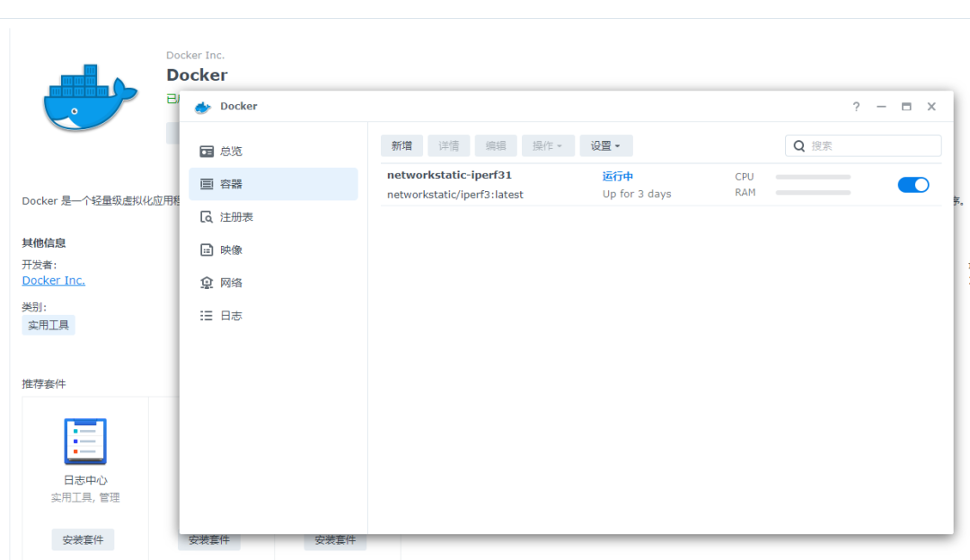The image size is (970, 560).
Task: Expand the 设置 settings dropdown
Action: coord(605,146)
